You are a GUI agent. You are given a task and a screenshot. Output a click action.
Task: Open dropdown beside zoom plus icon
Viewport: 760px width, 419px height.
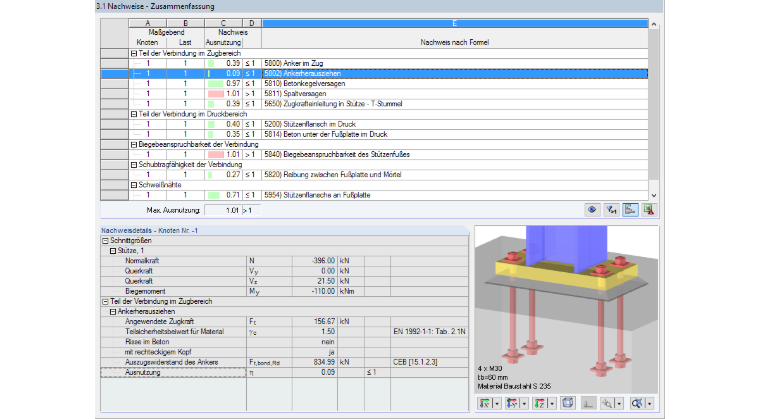click(619, 403)
